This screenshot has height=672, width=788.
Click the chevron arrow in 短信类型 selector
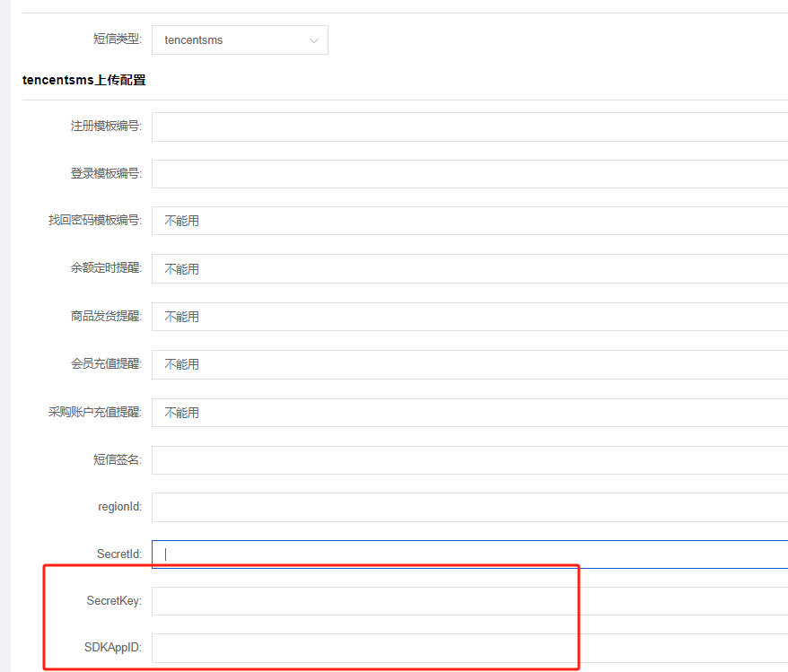(313, 40)
